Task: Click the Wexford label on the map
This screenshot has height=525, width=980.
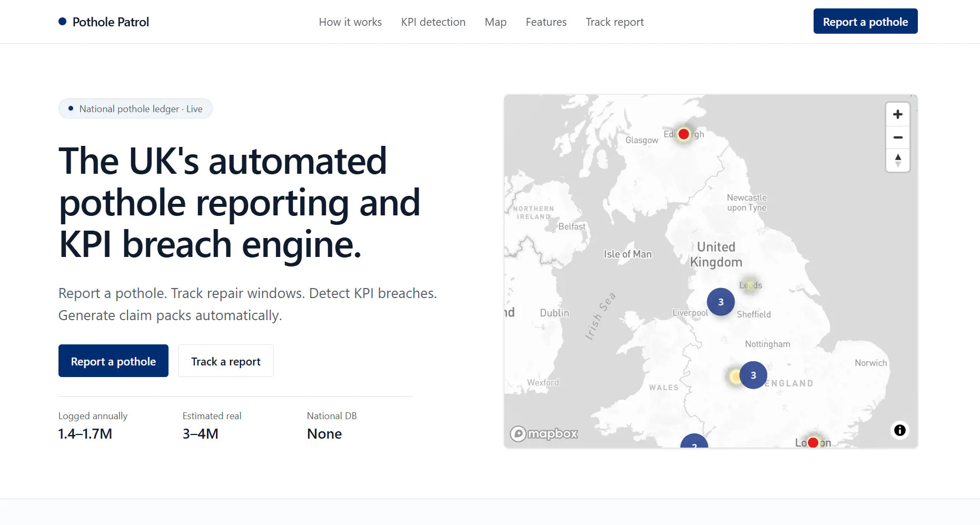Action: click(x=543, y=382)
